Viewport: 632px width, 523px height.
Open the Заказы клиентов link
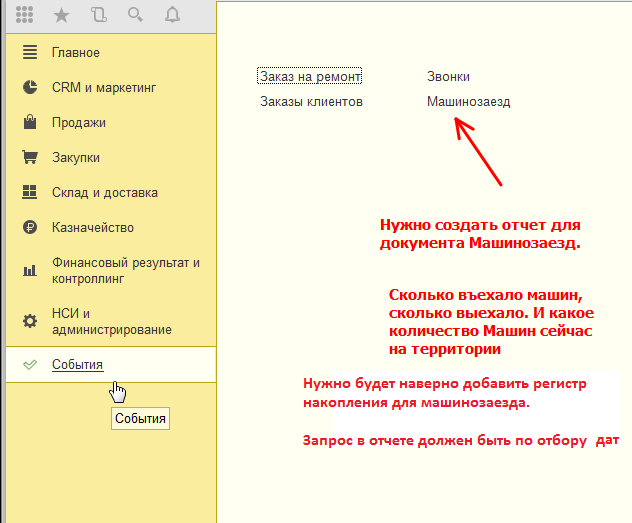[x=311, y=101]
